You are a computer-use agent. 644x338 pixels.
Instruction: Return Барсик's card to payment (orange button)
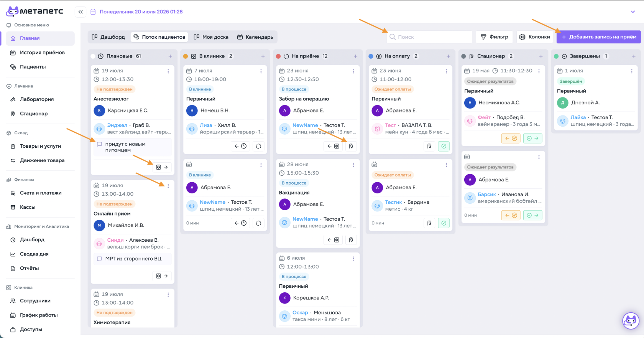pyautogui.click(x=511, y=215)
